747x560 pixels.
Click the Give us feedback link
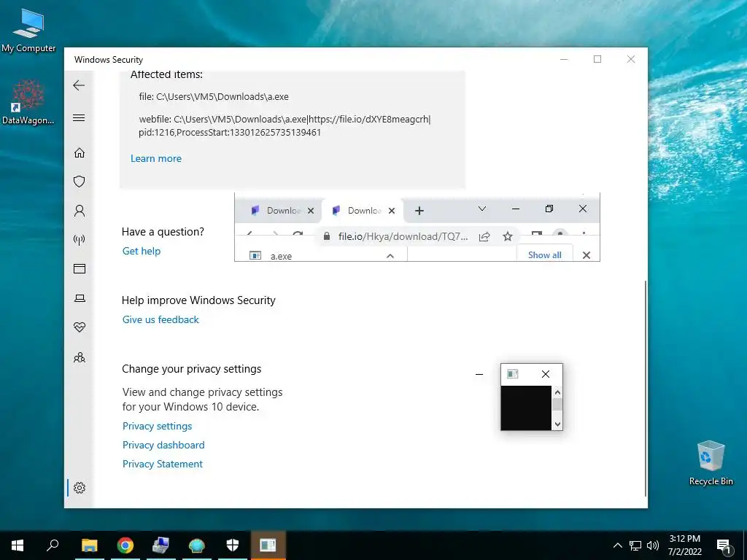pyautogui.click(x=160, y=319)
